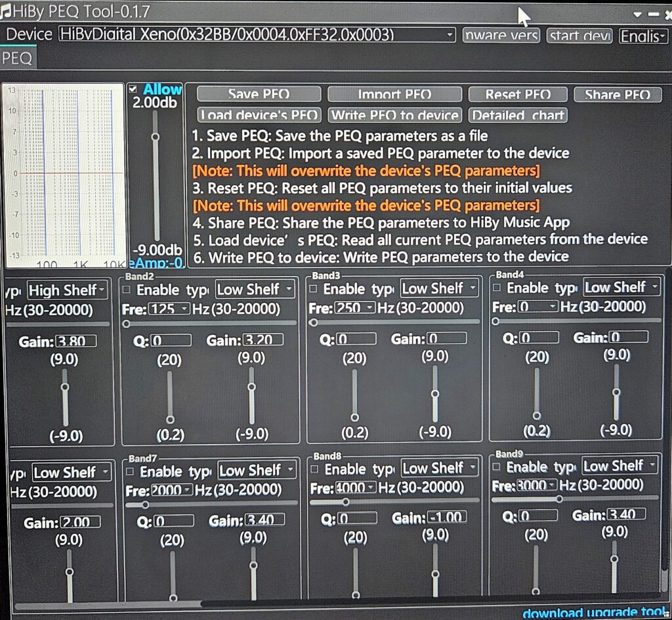The image size is (672, 620).
Task: Click Band3 gain vertical slider handle
Action: coord(435,393)
